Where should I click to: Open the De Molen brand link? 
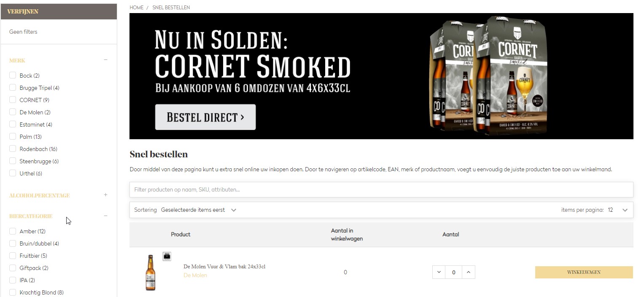tap(195, 275)
